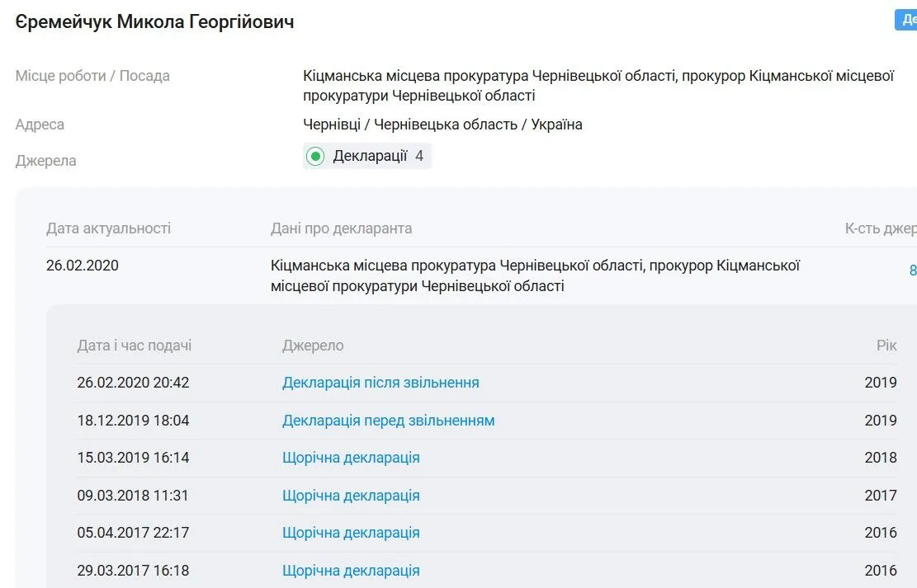The width and height of the screenshot is (917, 588).
Task: Click the Джерело column header
Action: pos(313,346)
